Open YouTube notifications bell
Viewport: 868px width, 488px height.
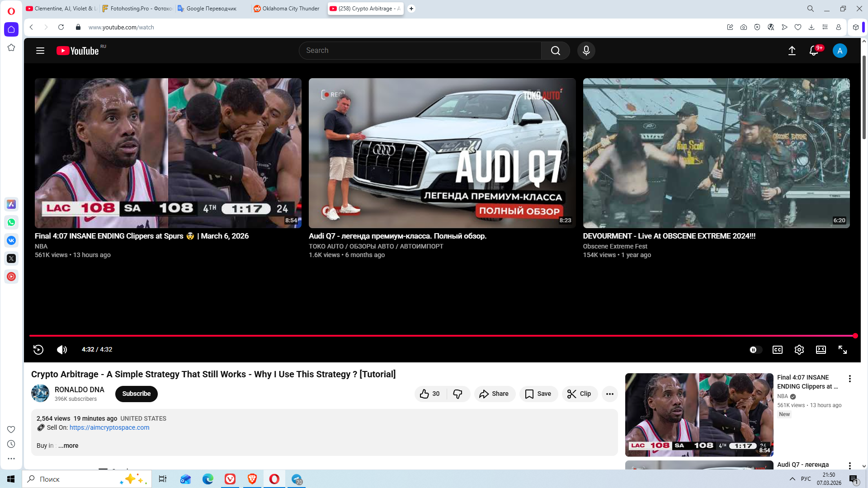(814, 51)
